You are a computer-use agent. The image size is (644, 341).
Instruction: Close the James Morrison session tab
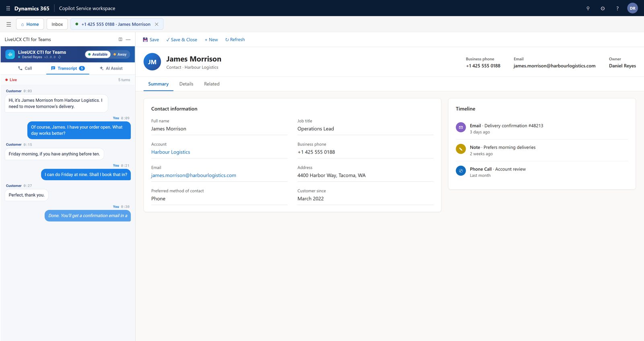tap(157, 24)
